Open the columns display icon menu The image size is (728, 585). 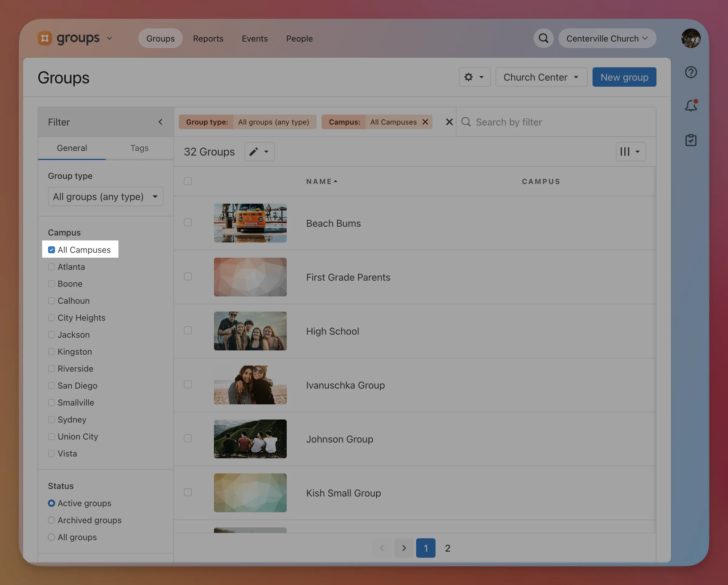tap(630, 152)
